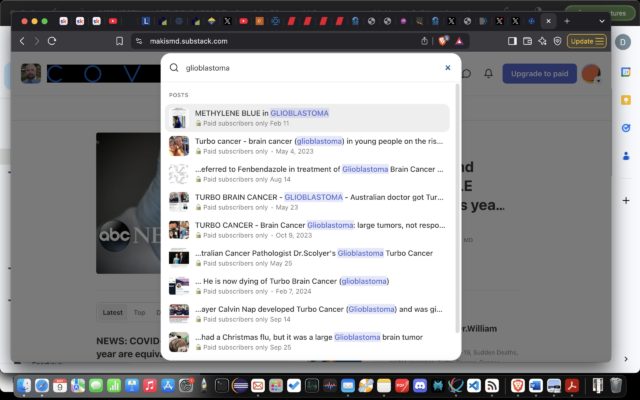Viewport: 640px width, 400px height.
Task: Open Brave Rewards triangle icon
Action: coord(459,41)
